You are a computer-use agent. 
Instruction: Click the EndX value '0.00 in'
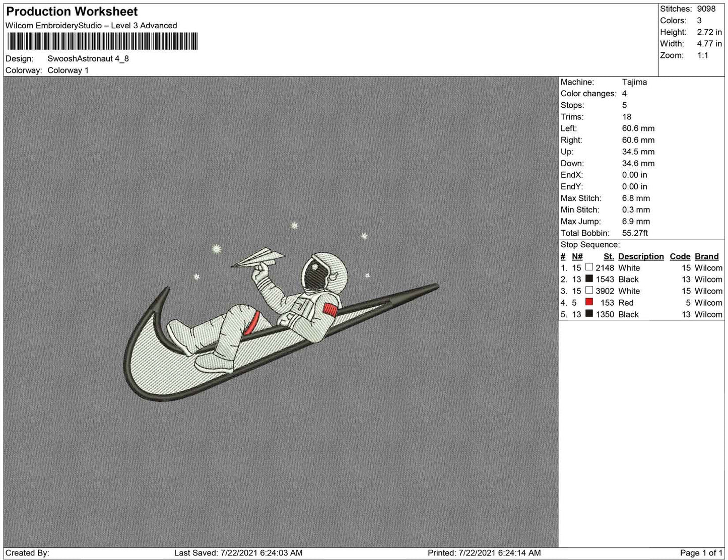(635, 175)
